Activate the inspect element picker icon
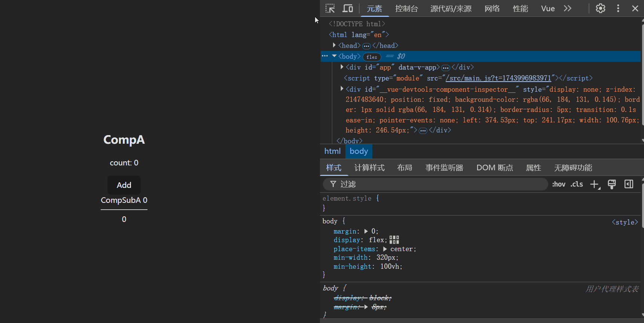 [x=330, y=8]
